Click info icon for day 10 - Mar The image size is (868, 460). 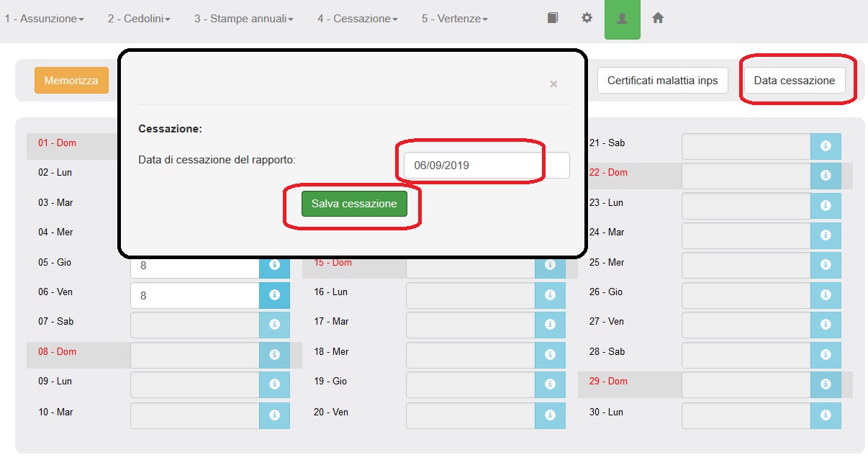point(274,415)
